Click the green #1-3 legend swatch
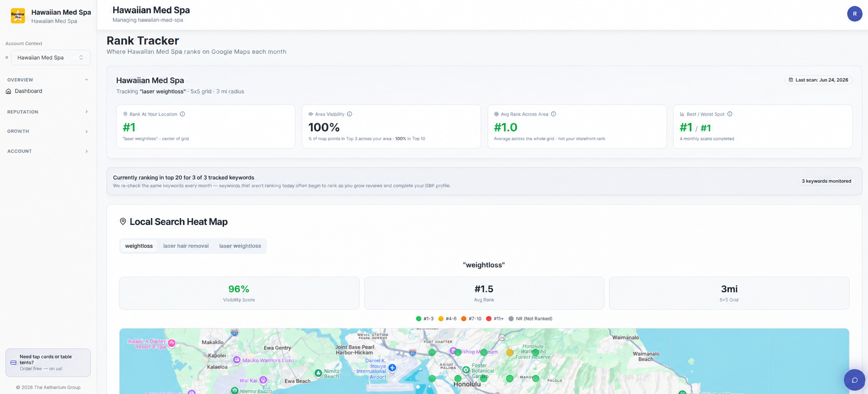 point(418,319)
